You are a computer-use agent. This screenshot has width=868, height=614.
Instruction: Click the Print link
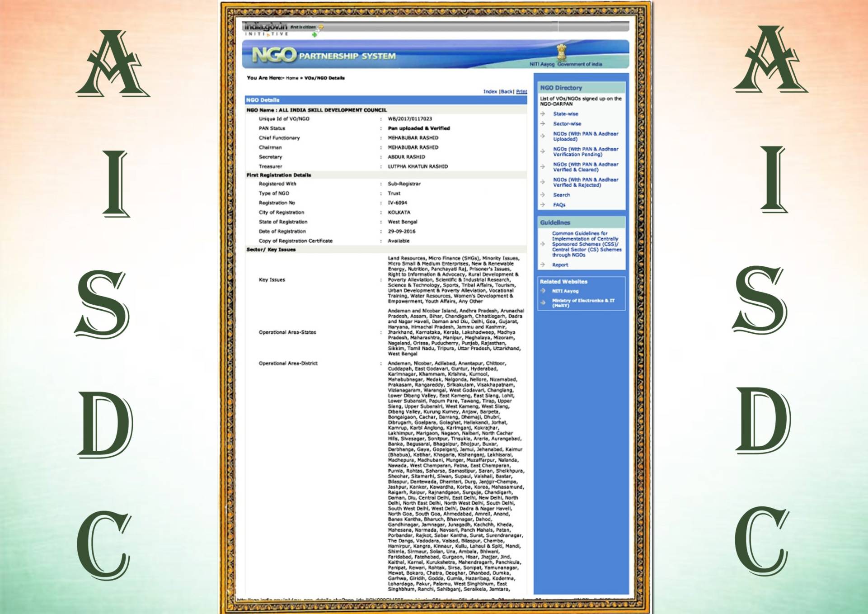[x=521, y=92]
